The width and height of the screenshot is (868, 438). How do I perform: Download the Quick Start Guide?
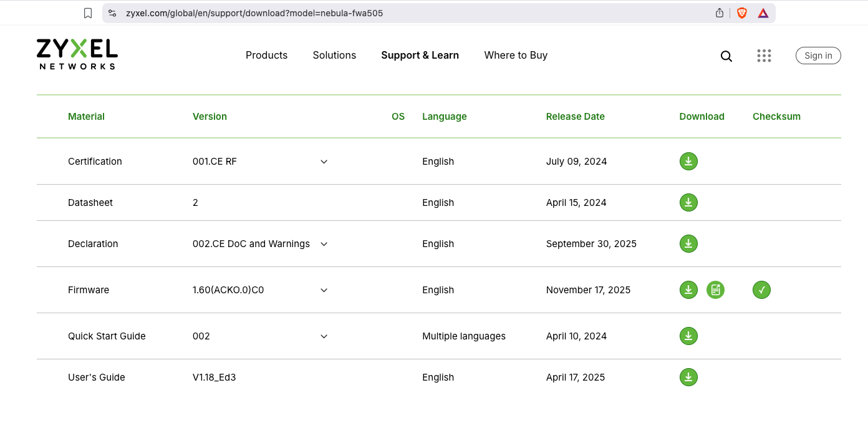pyautogui.click(x=688, y=336)
